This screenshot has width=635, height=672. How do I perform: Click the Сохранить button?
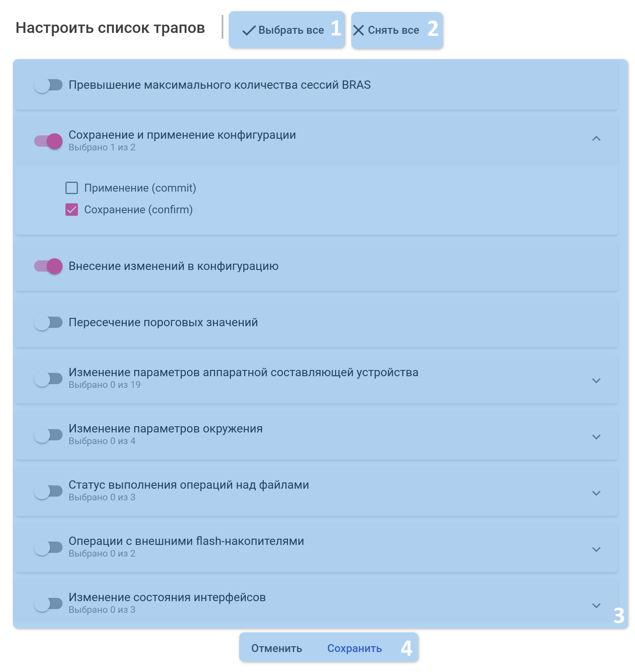tap(354, 648)
